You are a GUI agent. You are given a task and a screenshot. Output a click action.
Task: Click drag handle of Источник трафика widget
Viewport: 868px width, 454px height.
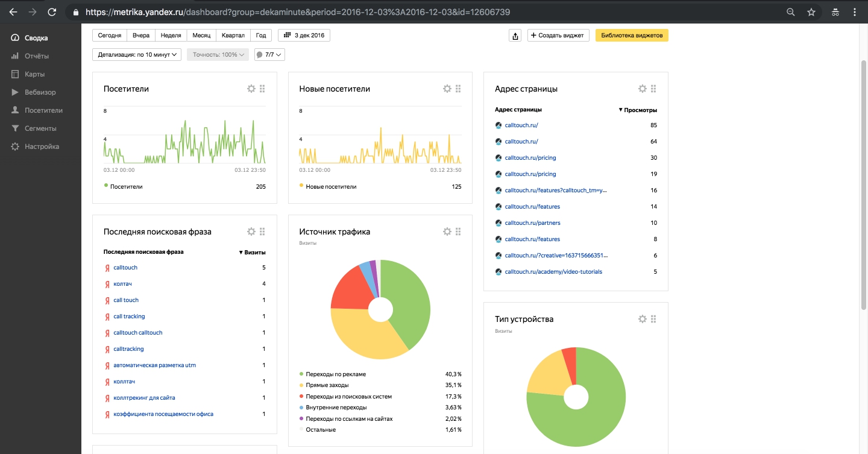click(x=458, y=232)
